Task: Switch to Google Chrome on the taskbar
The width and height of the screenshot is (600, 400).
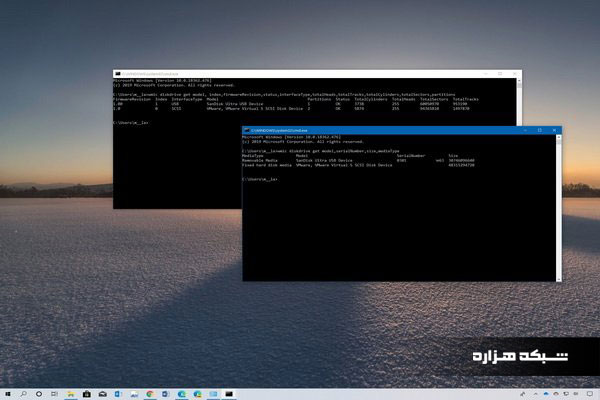Action: point(150,394)
